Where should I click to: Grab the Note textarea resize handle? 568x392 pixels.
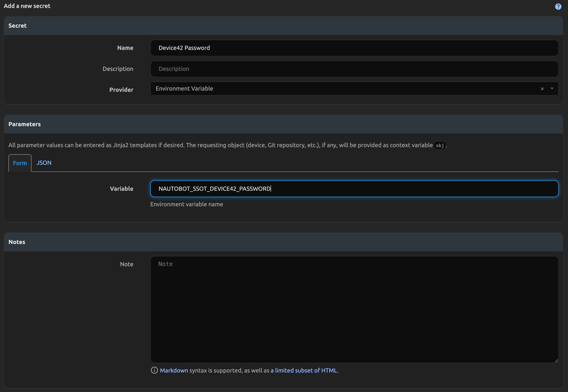pyautogui.click(x=556, y=361)
